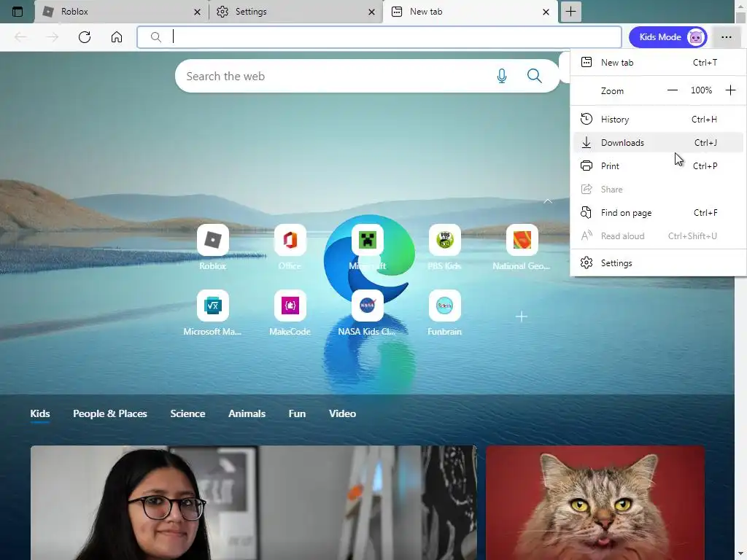747x560 pixels.
Task: Open Downloads from the menu
Action: [658, 142]
